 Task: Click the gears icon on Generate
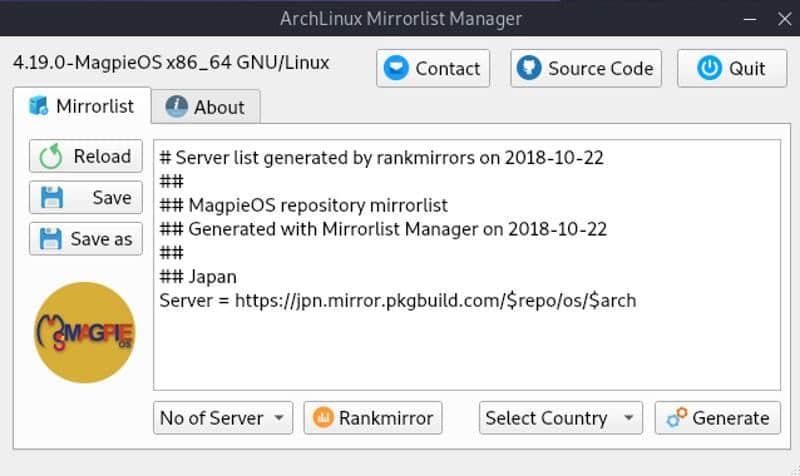(x=677, y=418)
